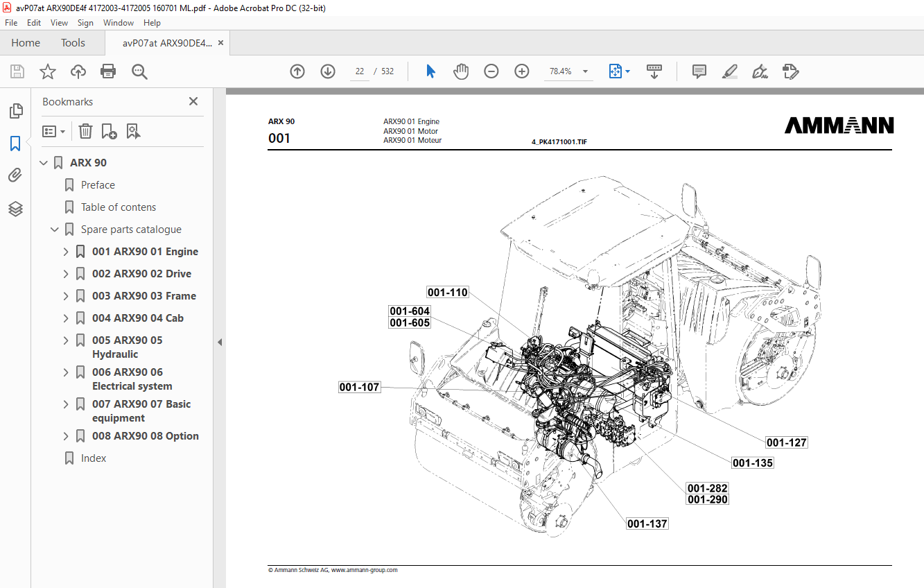Open the Preface bookmark
The image size is (924, 588).
click(x=98, y=185)
